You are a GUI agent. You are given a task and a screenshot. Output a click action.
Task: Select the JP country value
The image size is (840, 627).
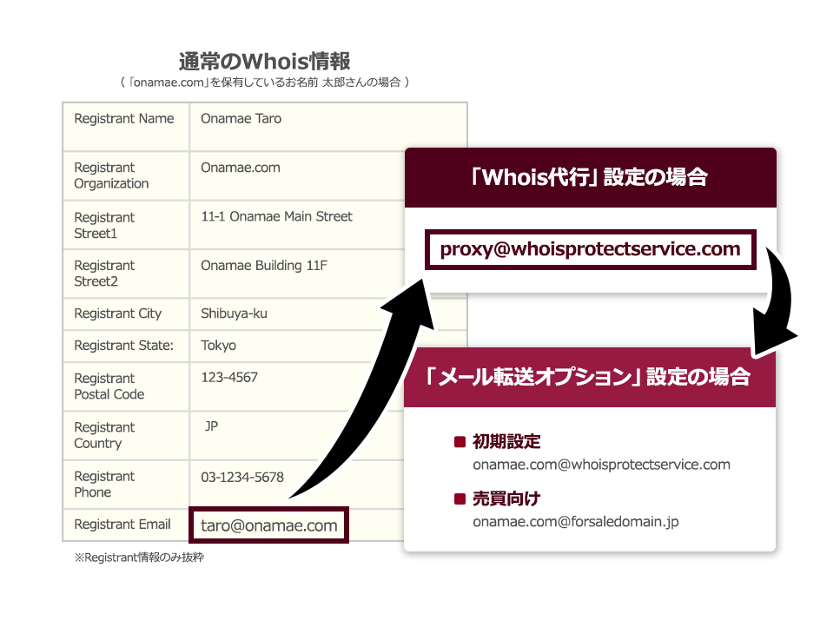pos(212,426)
